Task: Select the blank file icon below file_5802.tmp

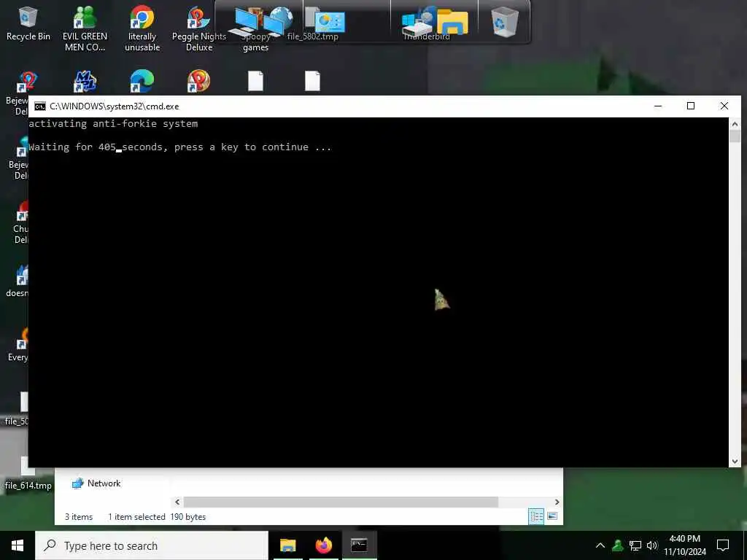Action: (x=312, y=81)
